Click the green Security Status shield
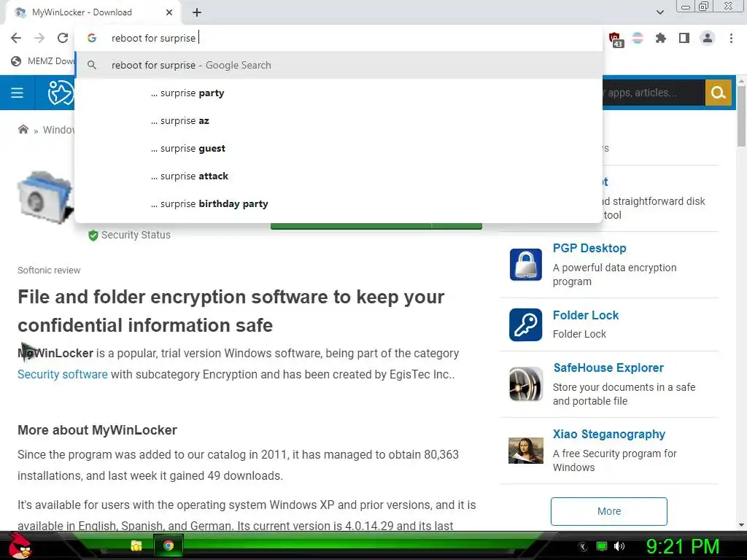747x560 pixels. click(x=93, y=236)
